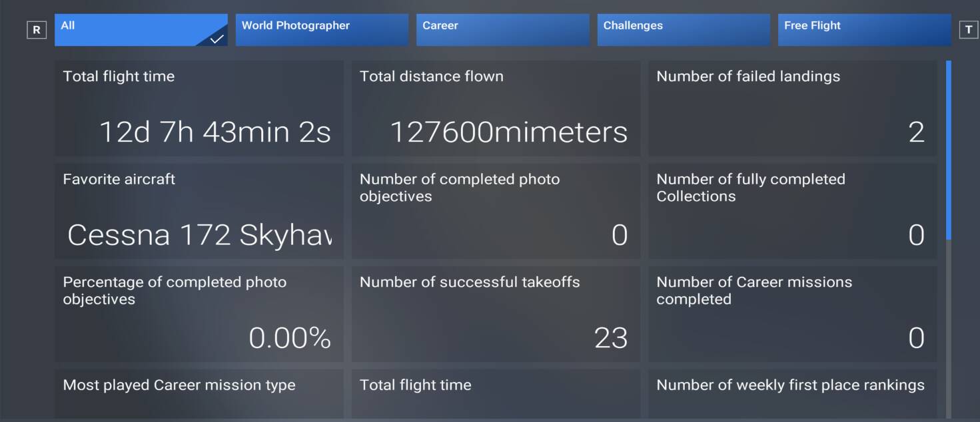Click the Number of Career missions completed tile
Screen dimensions: 980x422
(x=793, y=314)
